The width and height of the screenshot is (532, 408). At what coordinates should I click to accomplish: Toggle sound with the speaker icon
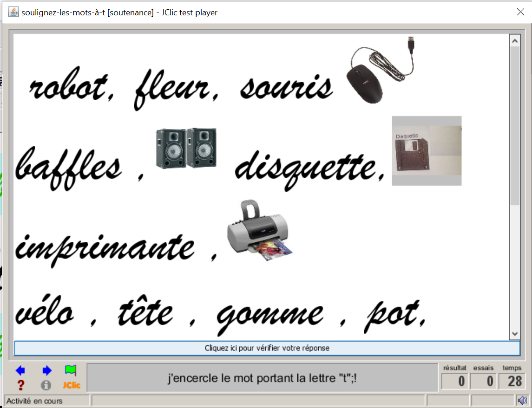pyautogui.click(x=522, y=400)
